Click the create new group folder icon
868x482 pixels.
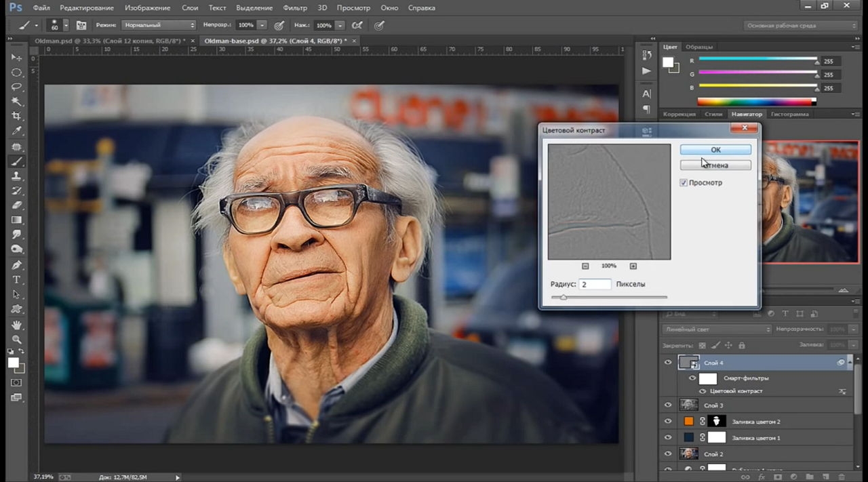[x=810, y=477]
